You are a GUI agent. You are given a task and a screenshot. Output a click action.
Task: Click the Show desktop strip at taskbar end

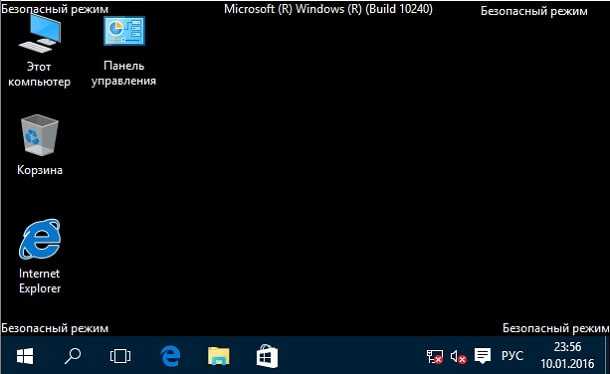607,356
